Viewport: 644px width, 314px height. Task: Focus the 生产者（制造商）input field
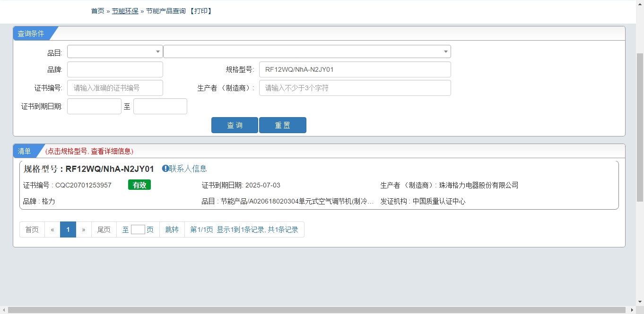click(x=355, y=88)
